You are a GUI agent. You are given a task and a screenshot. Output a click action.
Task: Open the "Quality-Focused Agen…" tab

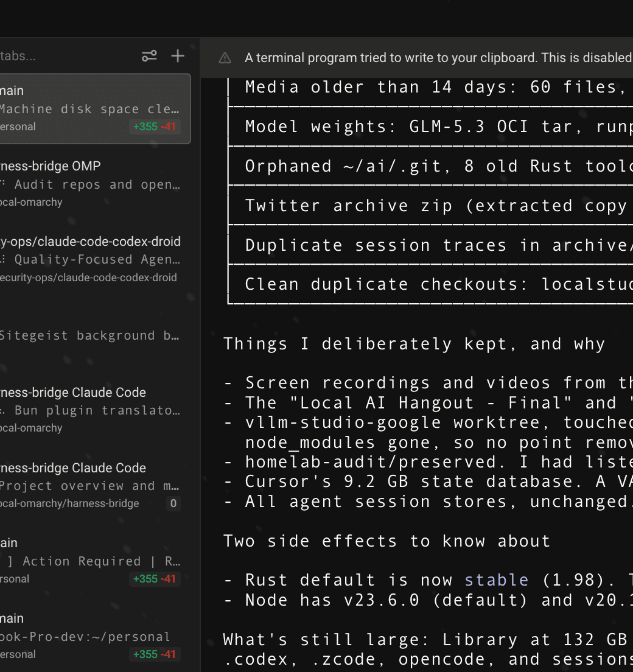(x=94, y=259)
